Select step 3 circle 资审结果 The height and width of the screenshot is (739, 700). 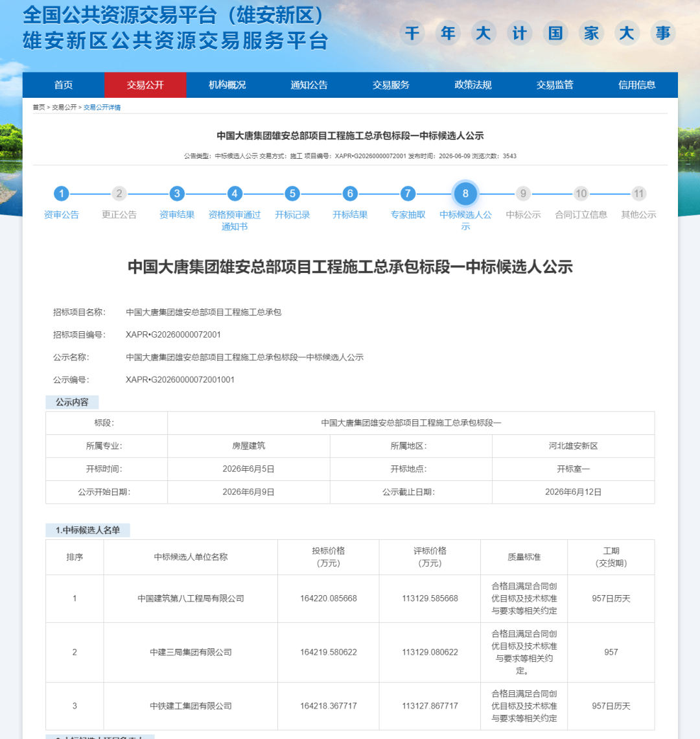[177, 193]
